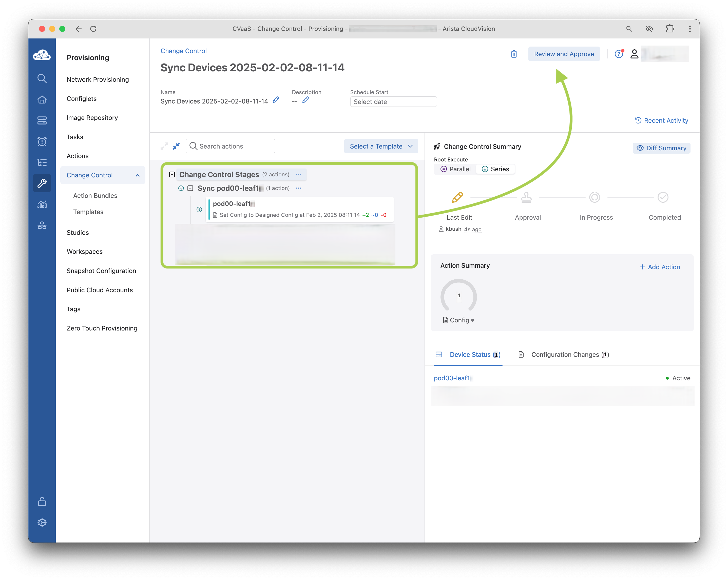728x580 pixels.
Task: Select Parallel root execute option
Action: [x=455, y=169]
